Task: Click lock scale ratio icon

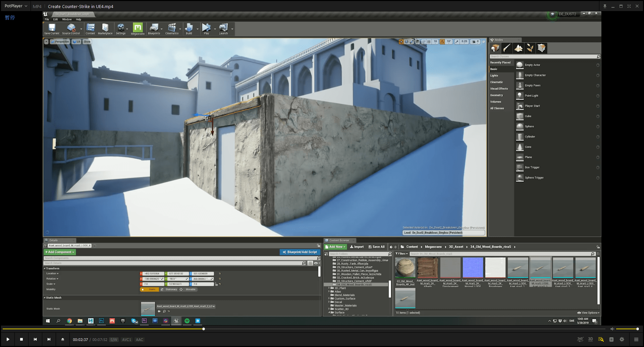Action: pyautogui.click(x=217, y=284)
